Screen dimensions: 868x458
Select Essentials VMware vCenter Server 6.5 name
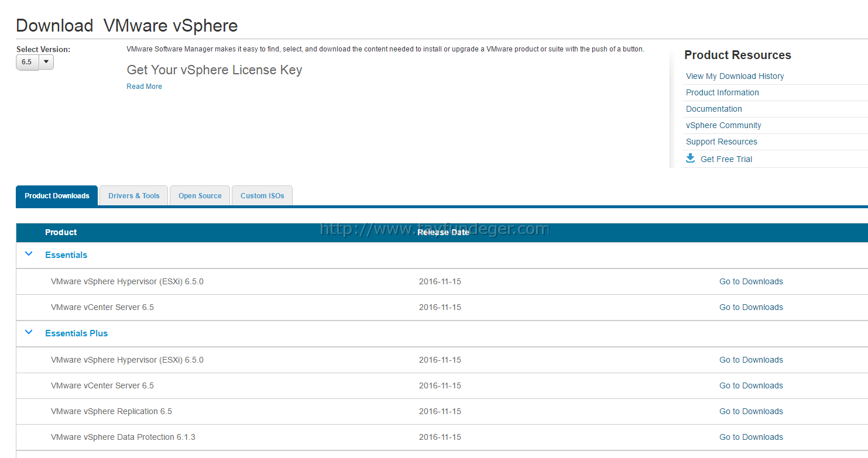pos(102,307)
